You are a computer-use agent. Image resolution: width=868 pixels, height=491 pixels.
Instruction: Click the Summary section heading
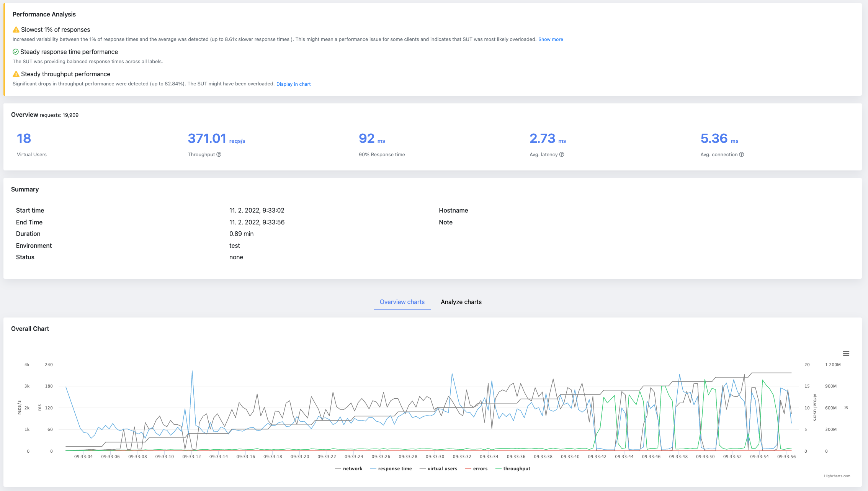[x=25, y=190]
